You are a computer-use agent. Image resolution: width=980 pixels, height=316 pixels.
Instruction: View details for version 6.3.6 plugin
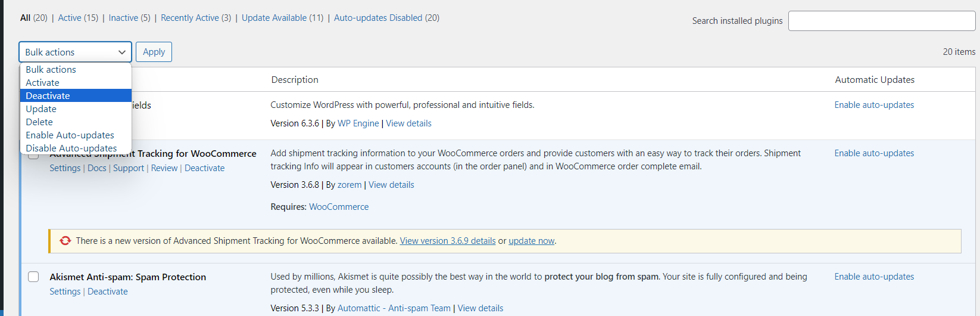(408, 123)
